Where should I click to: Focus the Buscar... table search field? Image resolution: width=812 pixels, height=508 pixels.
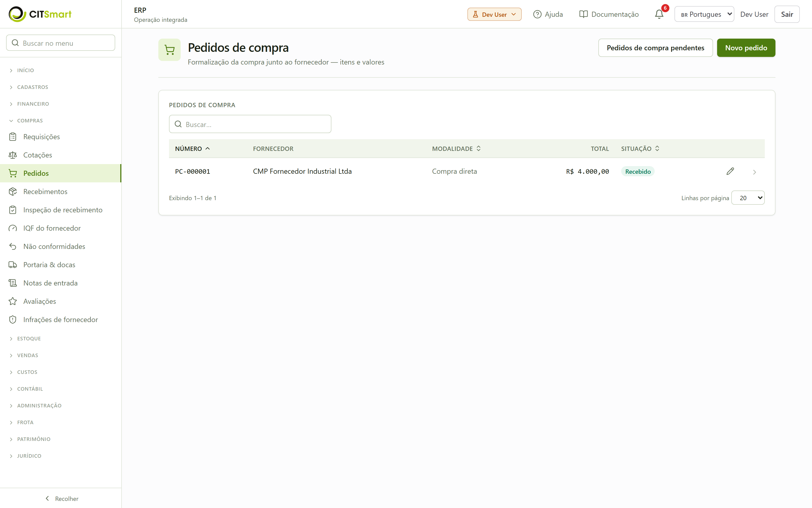tap(250, 124)
